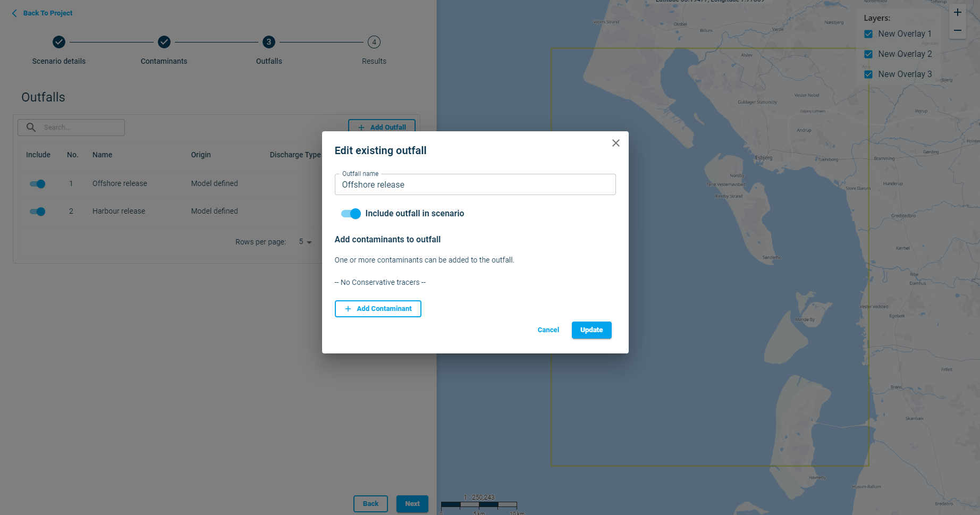Viewport: 980px width, 515px height.
Task: Zoom out on the map
Action: [x=957, y=31]
